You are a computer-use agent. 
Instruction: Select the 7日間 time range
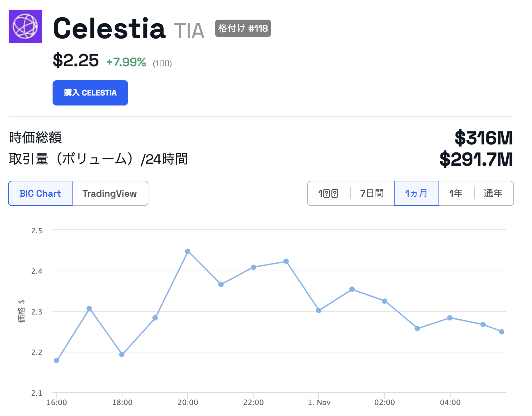point(372,193)
